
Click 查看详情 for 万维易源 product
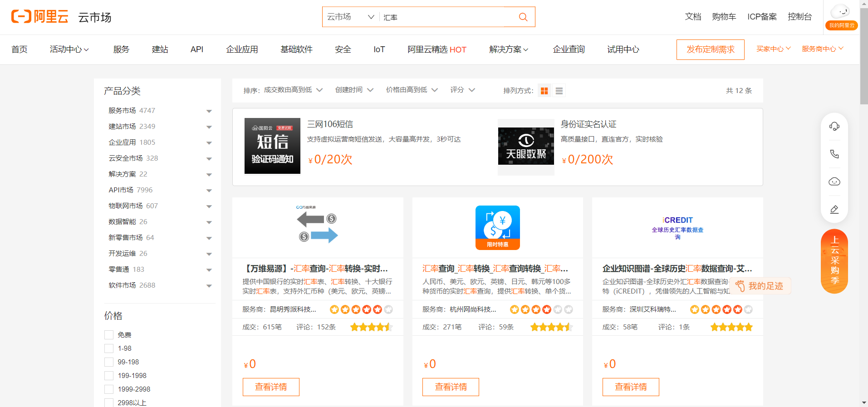pyautogui.click(x=271, y=387)
